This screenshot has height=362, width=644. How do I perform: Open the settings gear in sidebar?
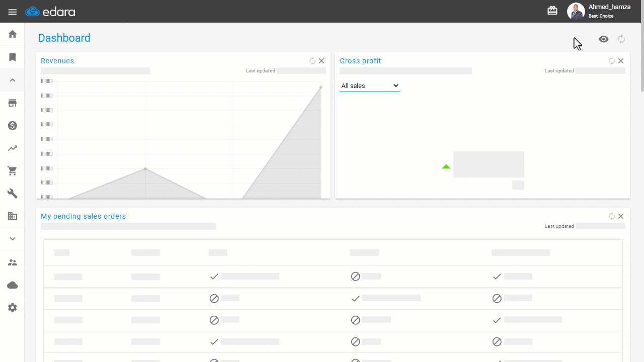[13, 308]
